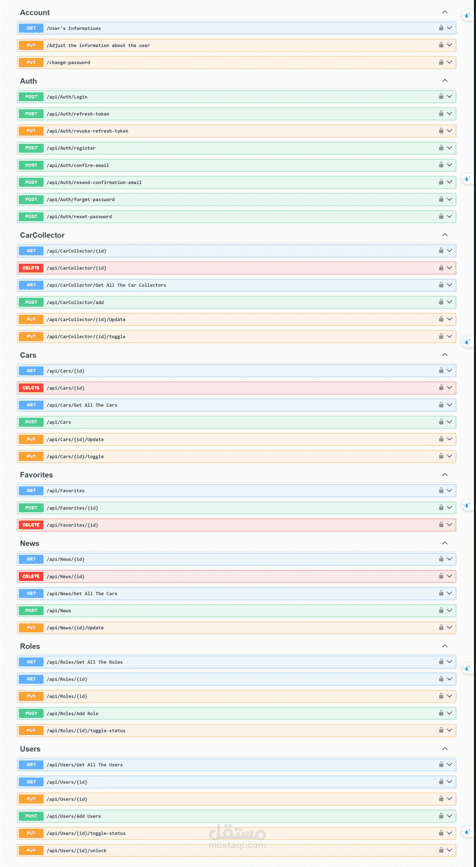This screenshot has width=476, height=867.
Task: Click lock beside /api/Users/Get All The Users
Action: (x=441, y=765)
